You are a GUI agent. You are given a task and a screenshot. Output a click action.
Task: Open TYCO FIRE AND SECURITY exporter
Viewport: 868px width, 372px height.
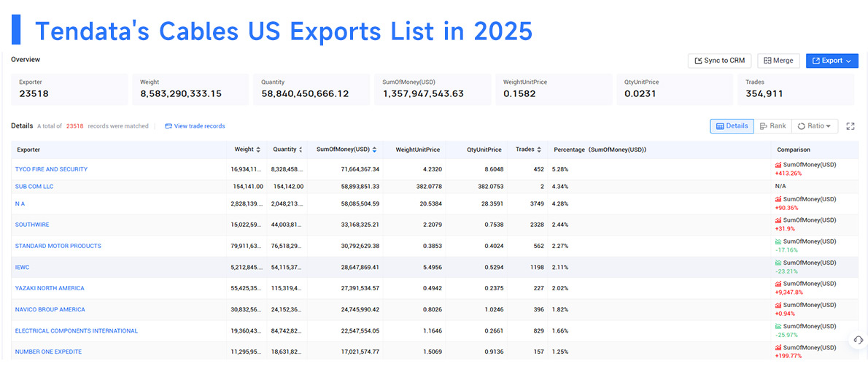52,169
